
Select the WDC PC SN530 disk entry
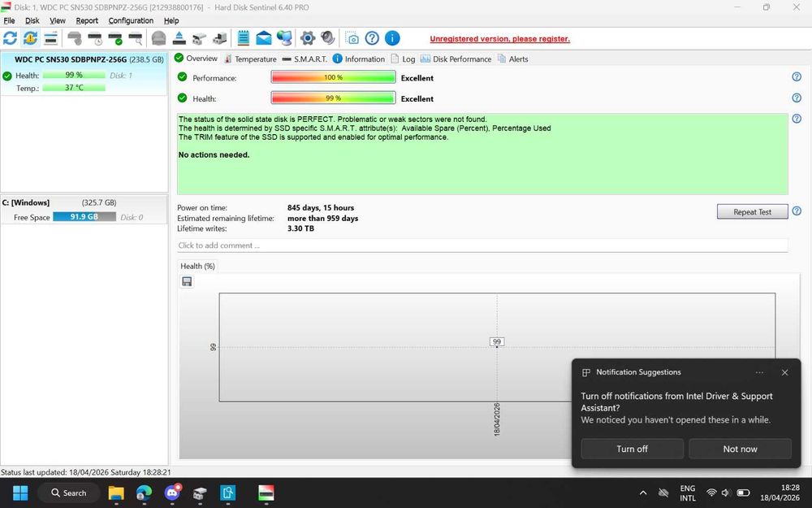pos(84,73)
